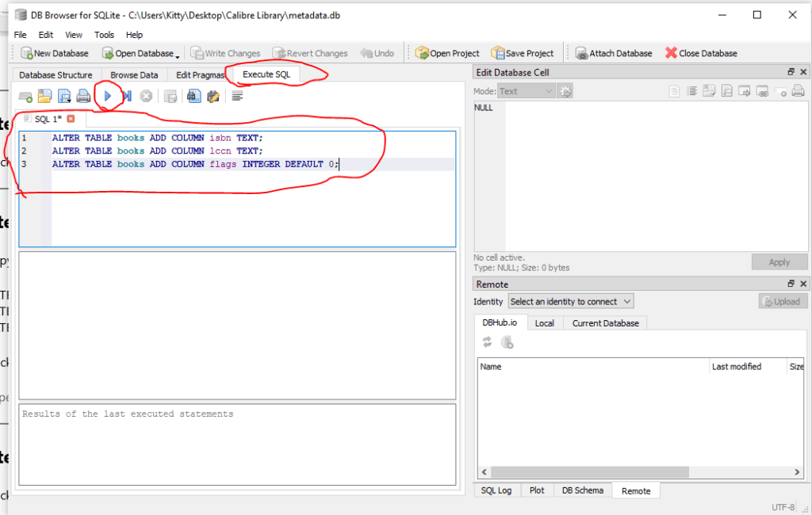The width and height of the screenshot is (812, 515).
Task: Click New Database in the toolbar
Action: 54,53
